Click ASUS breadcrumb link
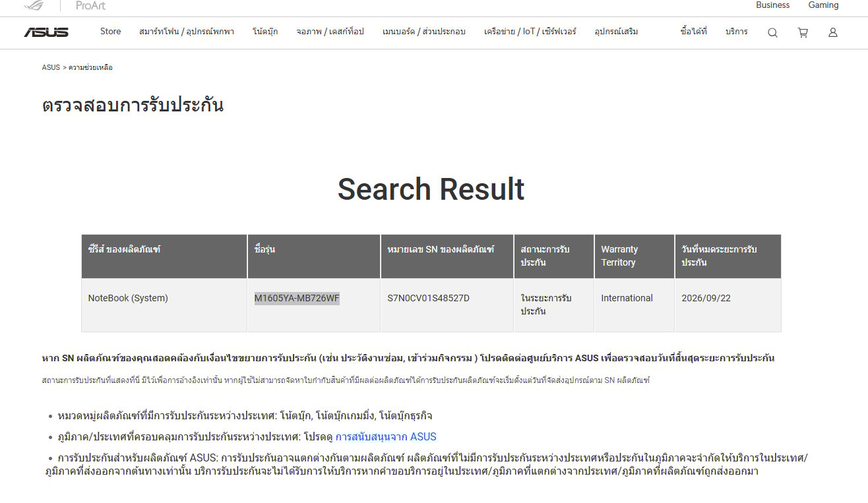868x503 pixels. point(51,67)
